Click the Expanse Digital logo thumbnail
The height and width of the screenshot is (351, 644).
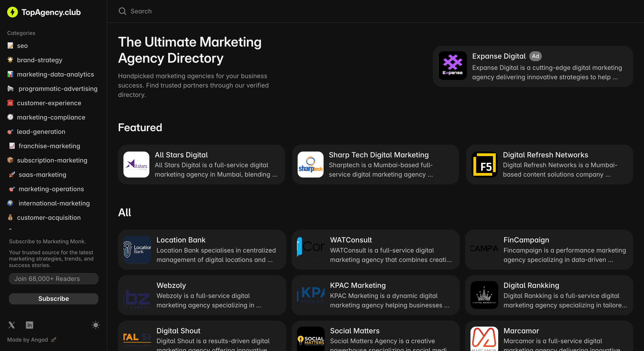click(x=453, y=66)
